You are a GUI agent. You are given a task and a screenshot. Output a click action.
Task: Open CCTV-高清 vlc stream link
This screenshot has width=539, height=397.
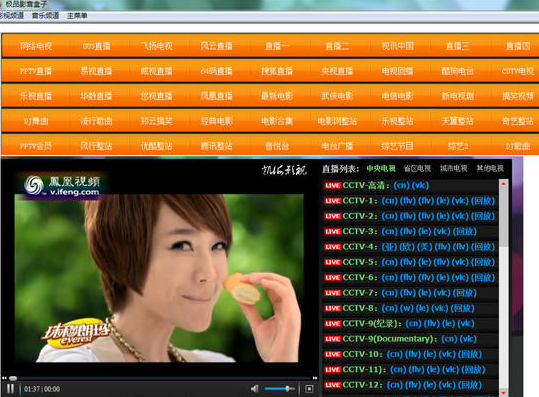tap(420, 186)
